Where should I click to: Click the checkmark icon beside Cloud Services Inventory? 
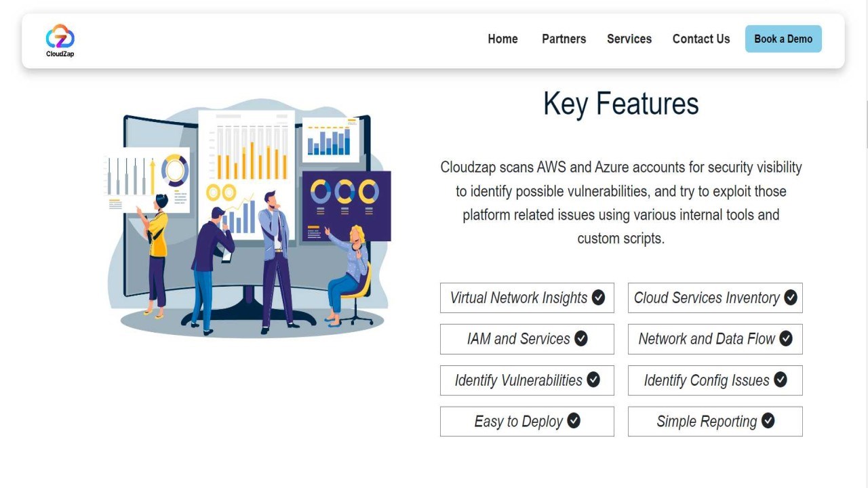point(791,298)
